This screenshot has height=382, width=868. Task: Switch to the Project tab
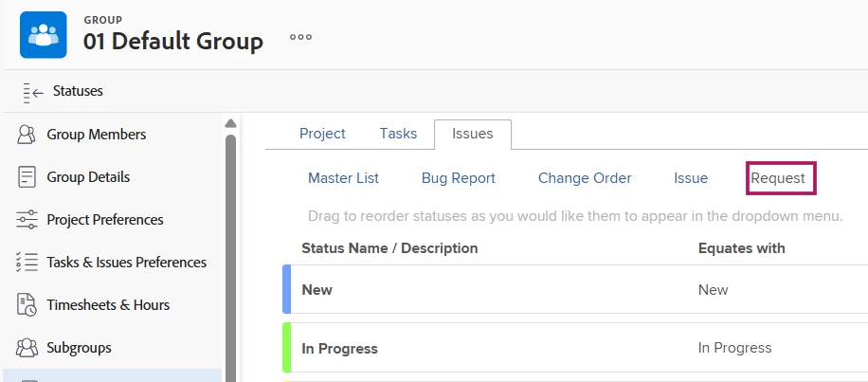point(322,134)
